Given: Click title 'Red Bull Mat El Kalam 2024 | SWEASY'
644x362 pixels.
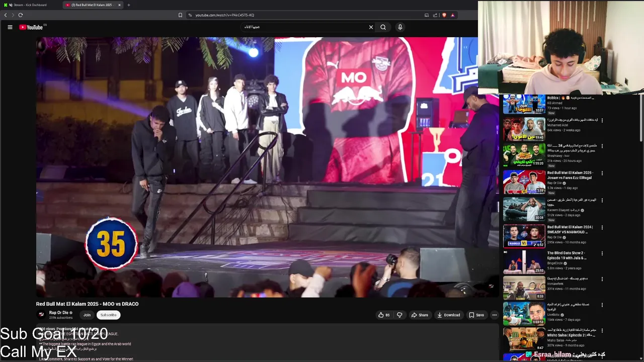Looking at the screenshot, I should [570, 229].
